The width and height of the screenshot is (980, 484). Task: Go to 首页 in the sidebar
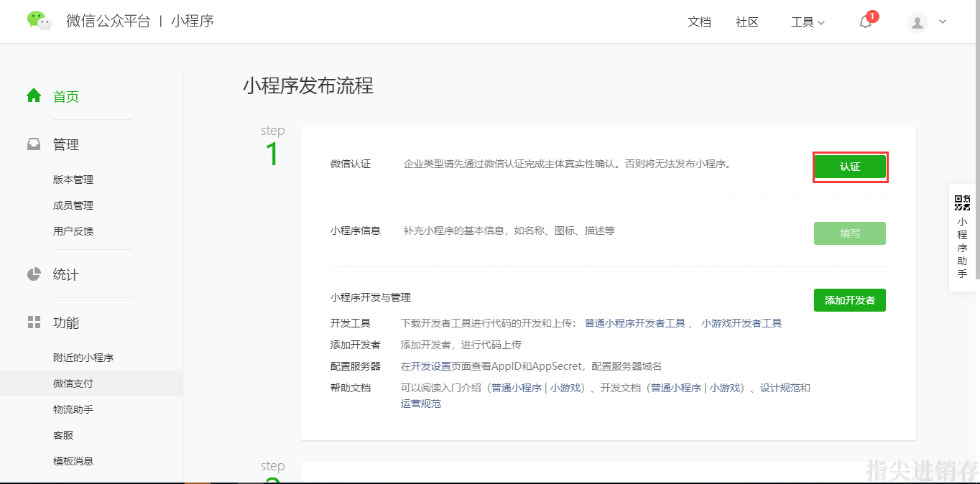pyautogui.click(x=66, y=96)
